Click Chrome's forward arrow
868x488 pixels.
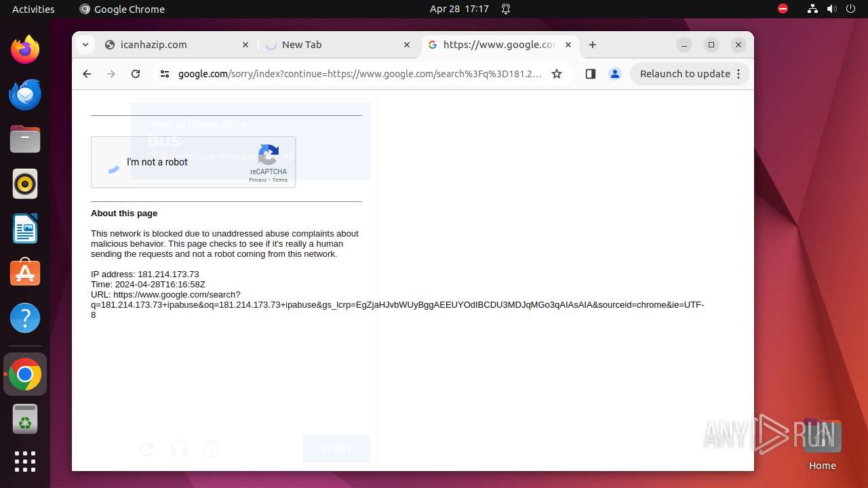[x=111, y=74]
